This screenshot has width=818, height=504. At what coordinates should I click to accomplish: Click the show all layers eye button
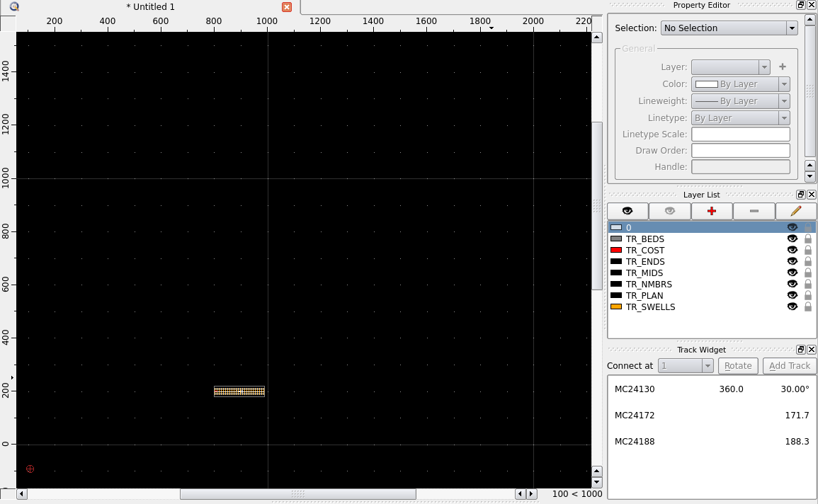point(627,211)
